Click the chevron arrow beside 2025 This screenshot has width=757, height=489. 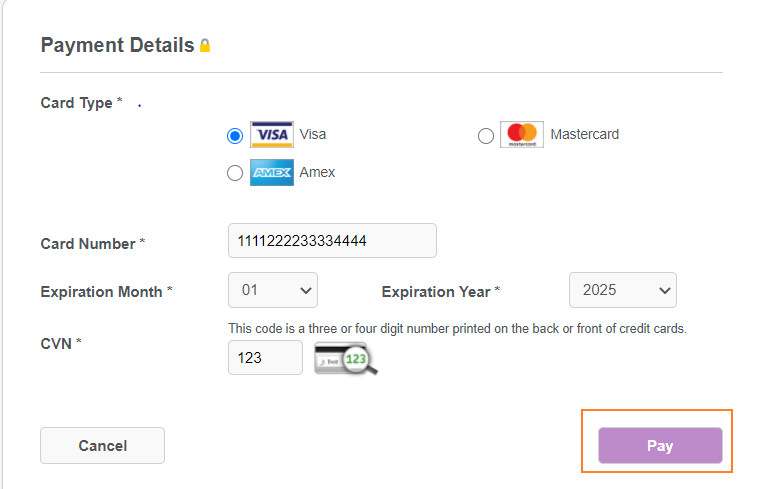click(x=665, y=291)
